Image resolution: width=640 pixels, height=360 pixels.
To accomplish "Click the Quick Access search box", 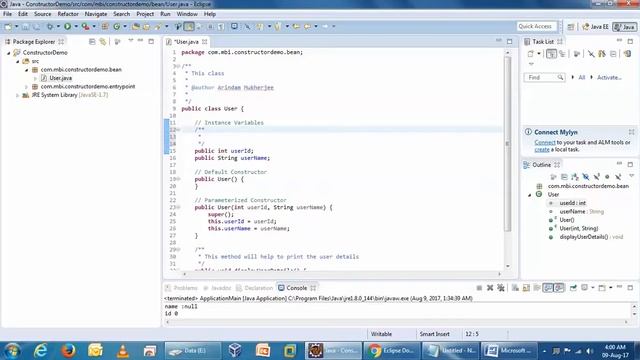I will [536, 27].
